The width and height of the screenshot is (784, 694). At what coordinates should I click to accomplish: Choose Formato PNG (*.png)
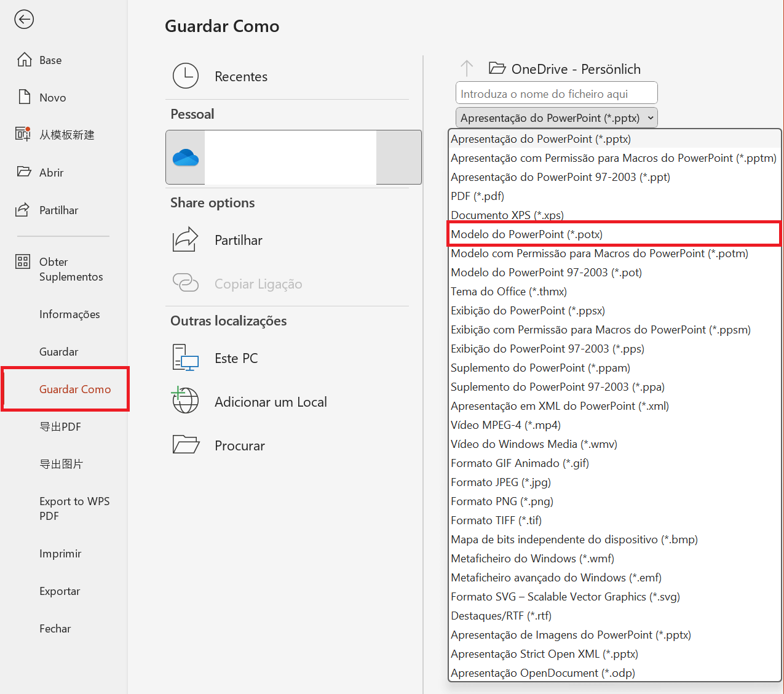615,501
